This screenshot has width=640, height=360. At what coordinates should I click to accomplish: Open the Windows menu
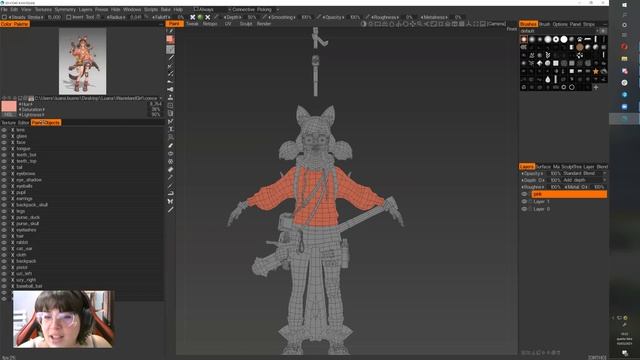pos(131,9)
